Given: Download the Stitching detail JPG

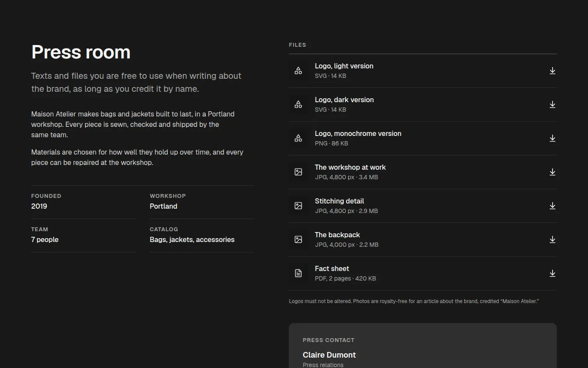Looking at the screenshot, I should pyautogui.click(x=552, y=206).
